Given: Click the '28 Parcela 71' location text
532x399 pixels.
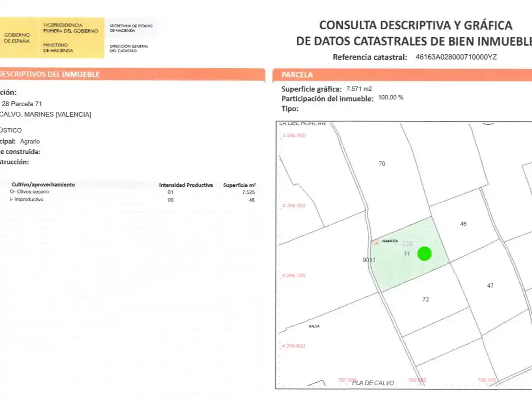Looking at the screenshot, I should point(22,104).
